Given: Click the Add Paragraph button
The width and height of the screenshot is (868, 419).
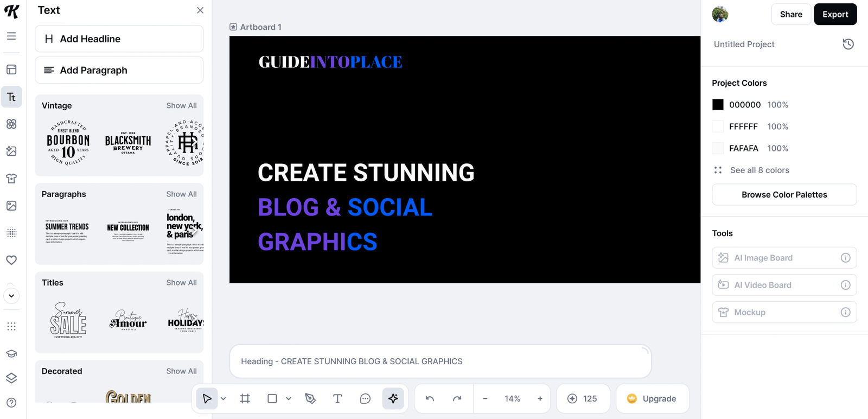Looking at the screenshot, I should (119, 70).
